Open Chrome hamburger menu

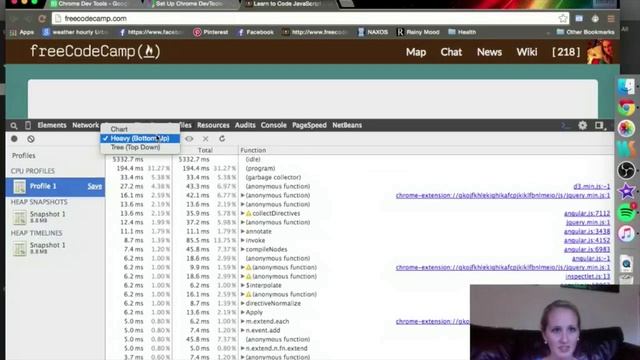(611, 19)
